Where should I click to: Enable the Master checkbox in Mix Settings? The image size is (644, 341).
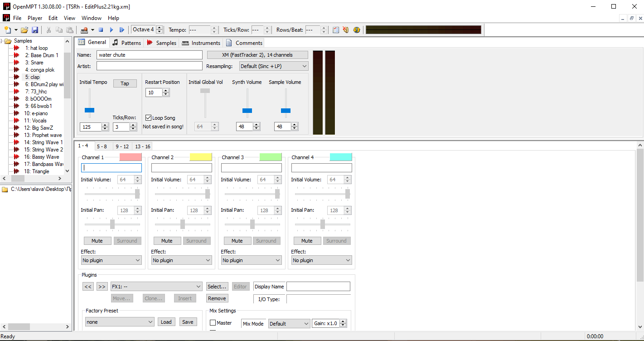click(213, 323)
